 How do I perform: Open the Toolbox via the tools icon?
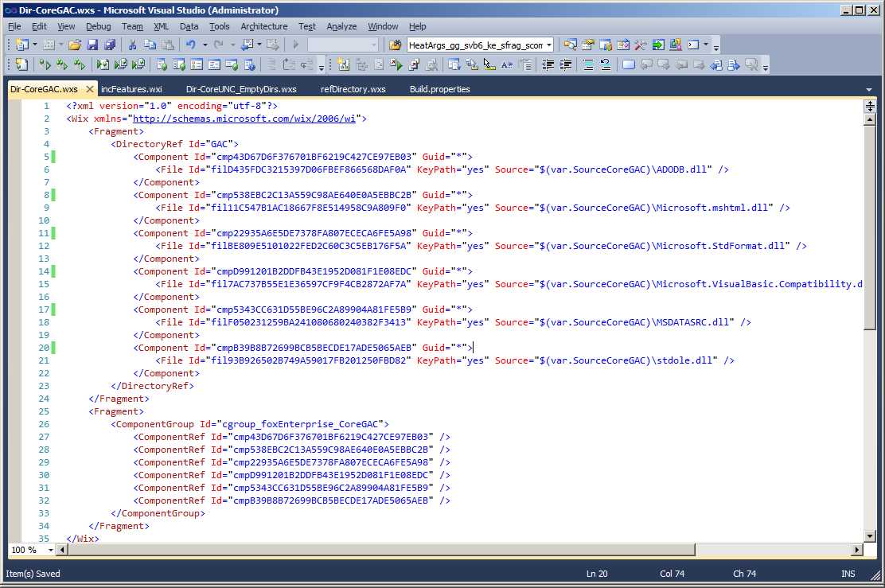[x=640, y=45]
